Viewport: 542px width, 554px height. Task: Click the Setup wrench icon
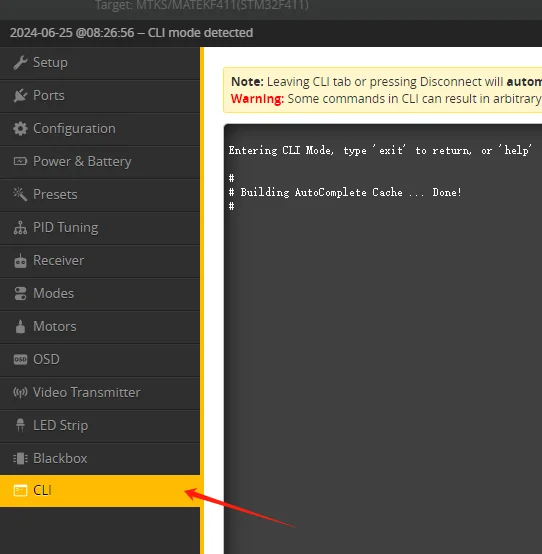[20, 63]
